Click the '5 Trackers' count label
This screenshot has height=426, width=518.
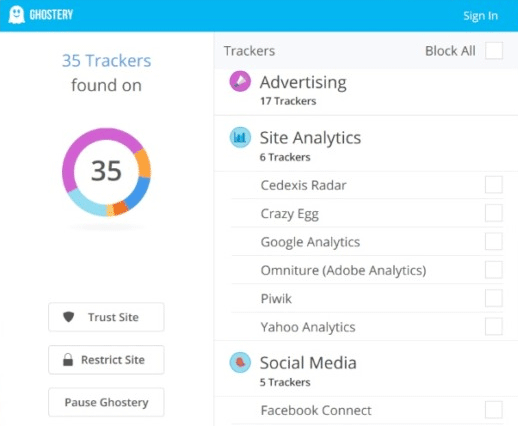(285, 382)
